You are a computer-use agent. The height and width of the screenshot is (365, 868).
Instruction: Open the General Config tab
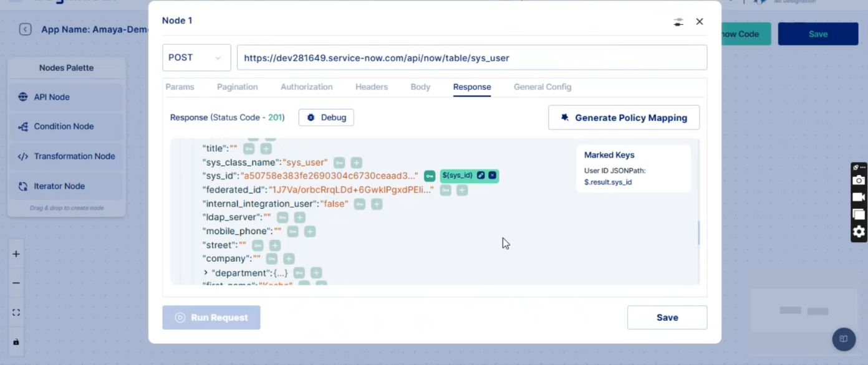click(542, 87)
